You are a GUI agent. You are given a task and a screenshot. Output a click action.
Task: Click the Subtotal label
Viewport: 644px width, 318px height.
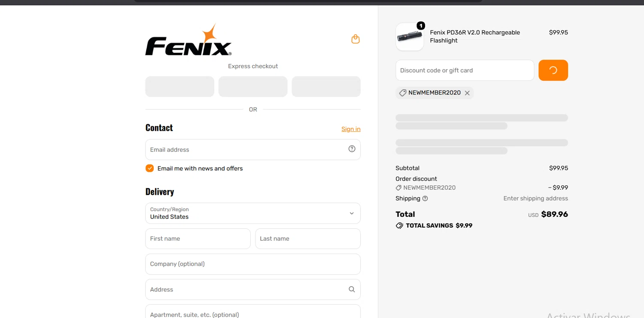[x=407, y=168]
